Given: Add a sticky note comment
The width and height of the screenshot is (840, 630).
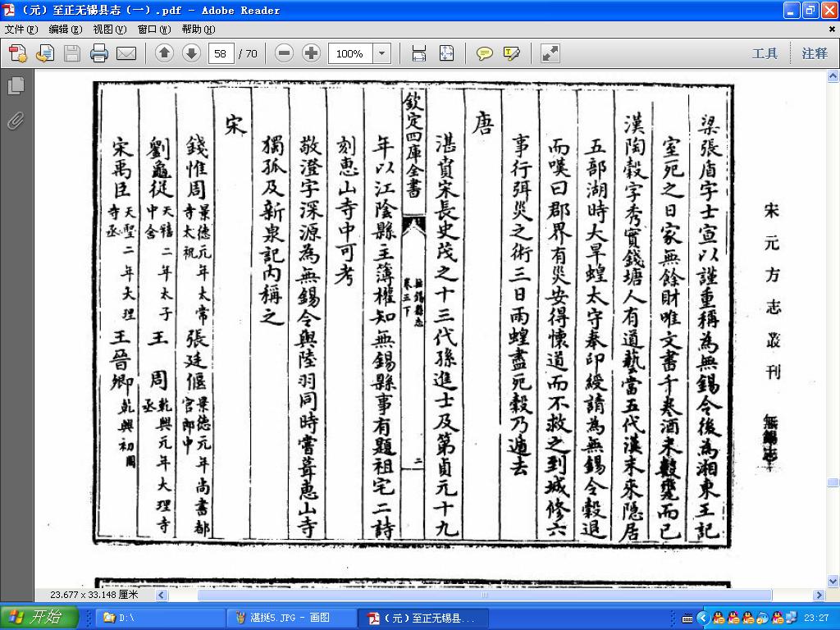Looking at the screenshot, I should click(x=484, y=53).
